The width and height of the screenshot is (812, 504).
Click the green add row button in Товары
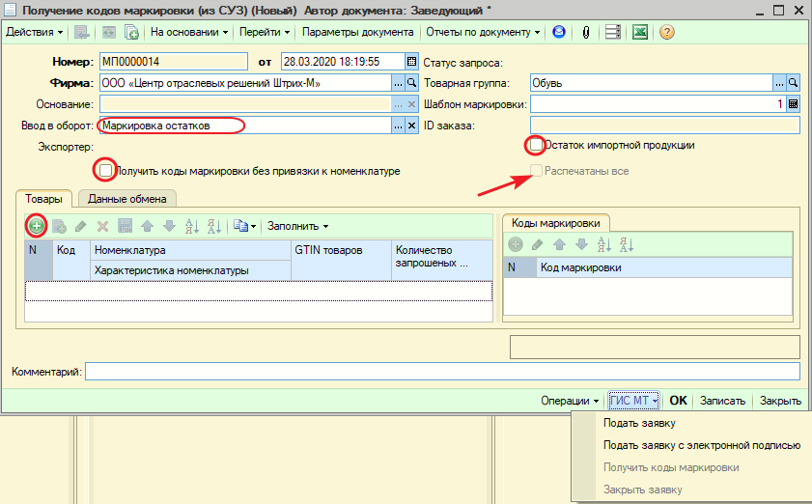[37, 226]
